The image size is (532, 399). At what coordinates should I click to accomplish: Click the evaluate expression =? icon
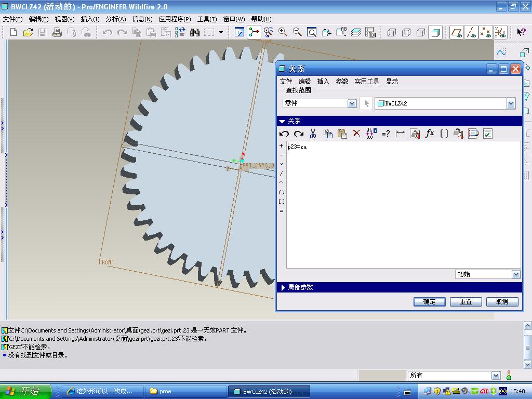point(386,134)
